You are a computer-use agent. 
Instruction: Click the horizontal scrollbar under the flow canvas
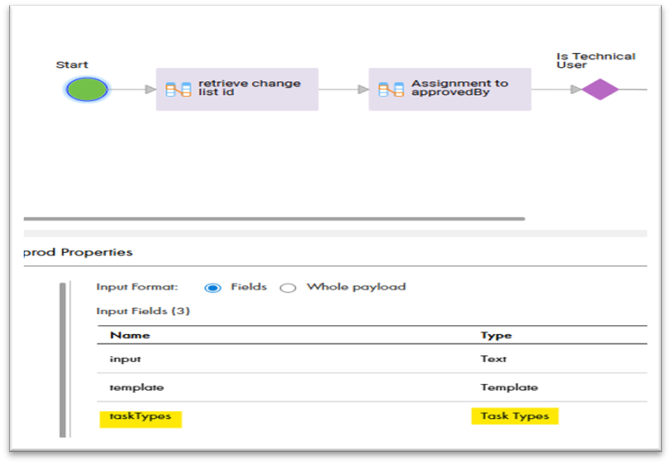tap(274, 219)
